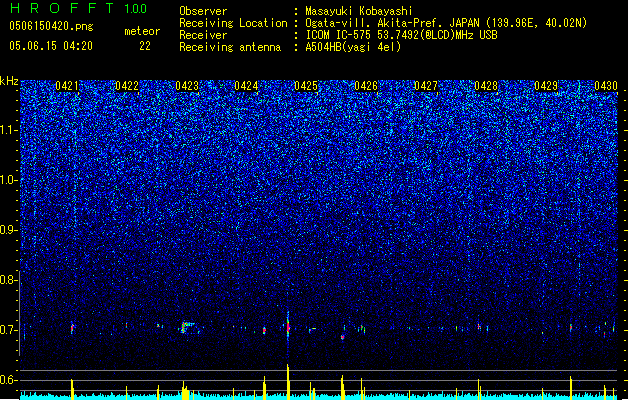
Task: Click the 'Observer' field label
Action: (203, 11)
